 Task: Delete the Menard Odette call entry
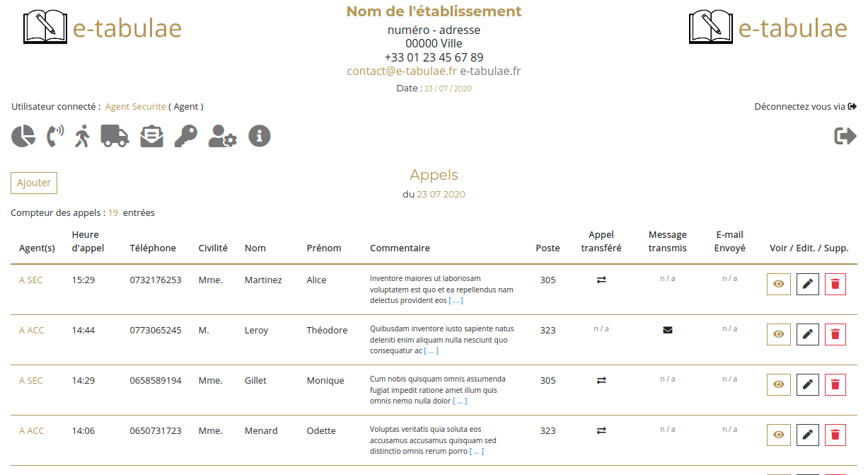pos(835,435)
